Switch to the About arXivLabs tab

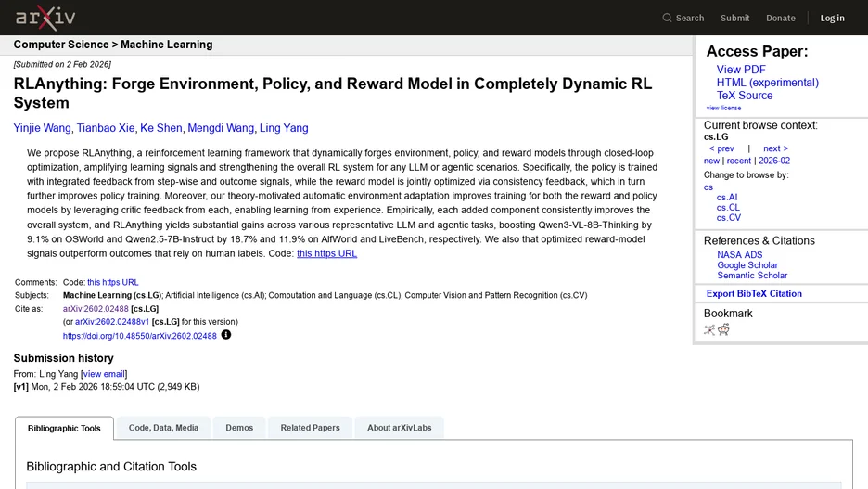[399, 428]
